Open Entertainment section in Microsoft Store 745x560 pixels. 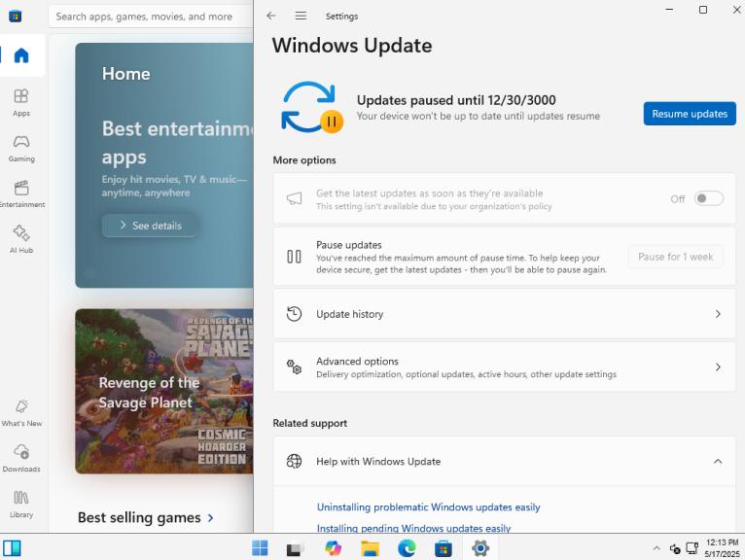(x=21, y=193)
